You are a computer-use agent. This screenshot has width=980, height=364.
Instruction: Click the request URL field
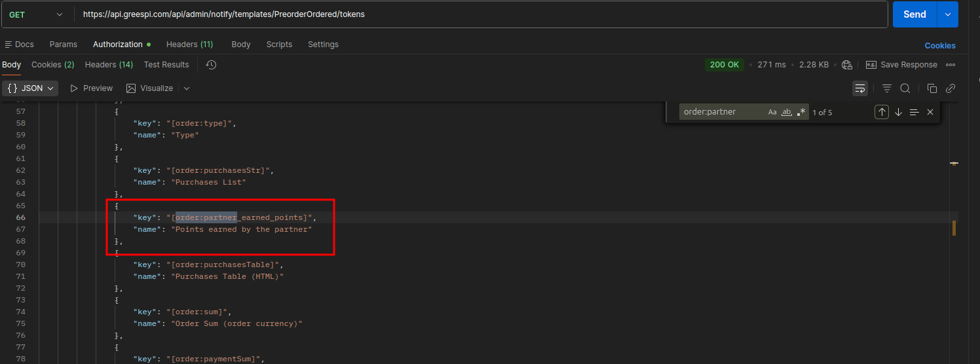coord(481,14)
